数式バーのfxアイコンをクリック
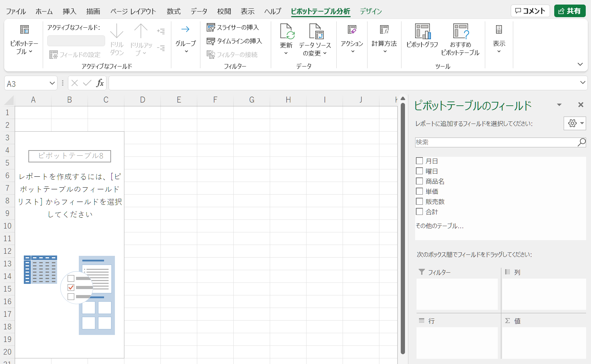This screenshot has width=591, height=364. point(100,83)
